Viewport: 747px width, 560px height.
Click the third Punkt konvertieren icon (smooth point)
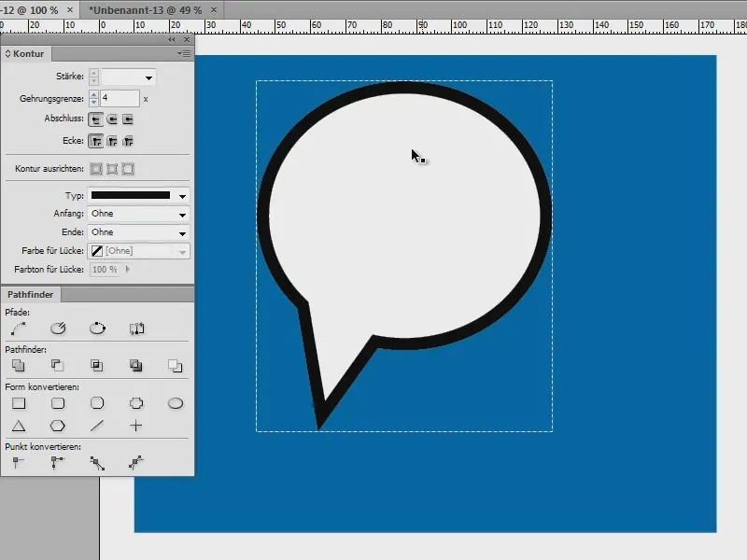click(97, 463)
